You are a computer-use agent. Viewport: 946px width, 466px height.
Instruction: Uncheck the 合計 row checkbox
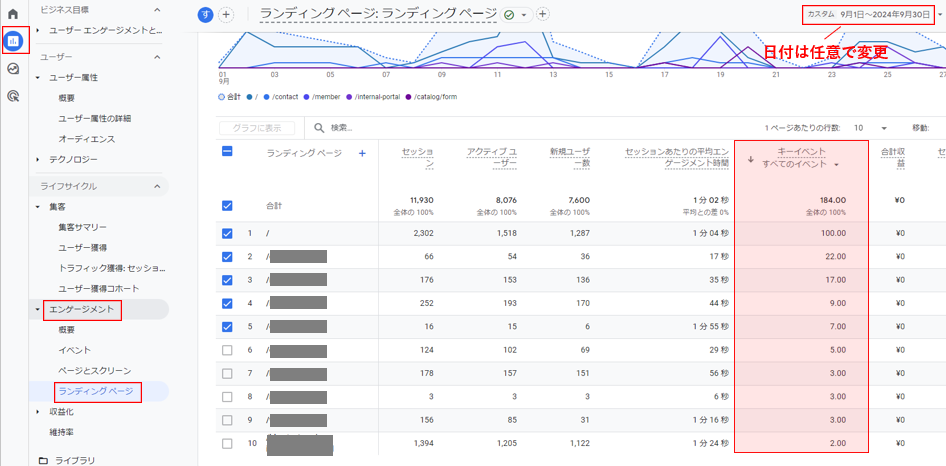click(227, 206)
